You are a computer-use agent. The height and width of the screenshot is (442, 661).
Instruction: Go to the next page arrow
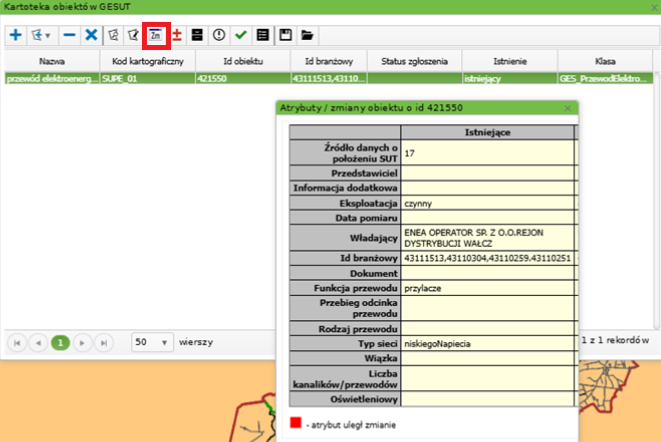(x=81, y=342)
